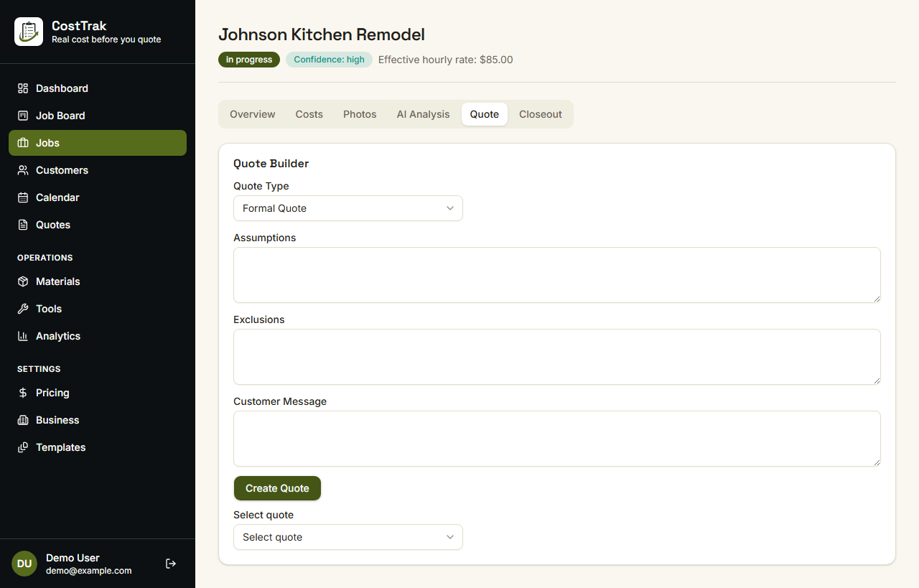Click the logout arrow icon beside Demo User

click(x=171, y=564)
